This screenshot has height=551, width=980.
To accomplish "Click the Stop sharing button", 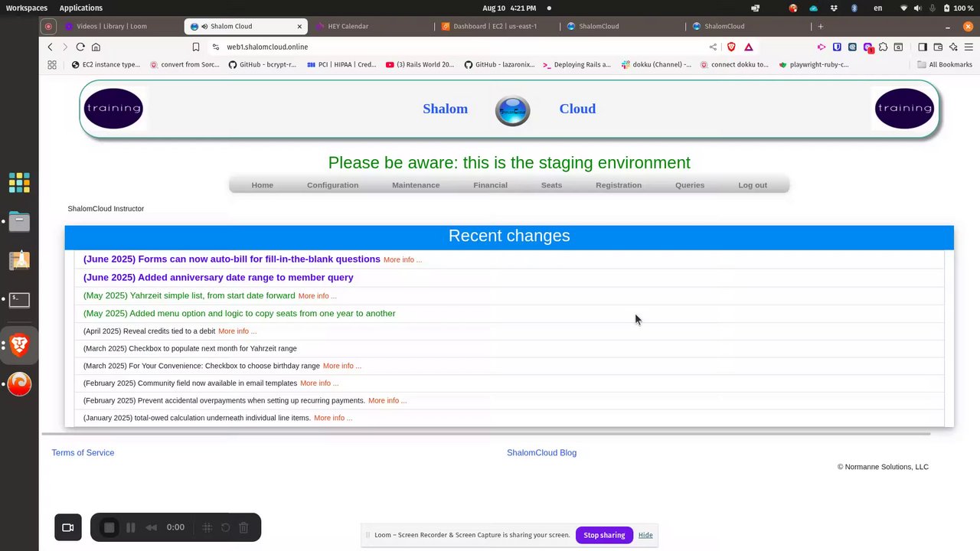I will pyautogui.click(x=604, y=535).
